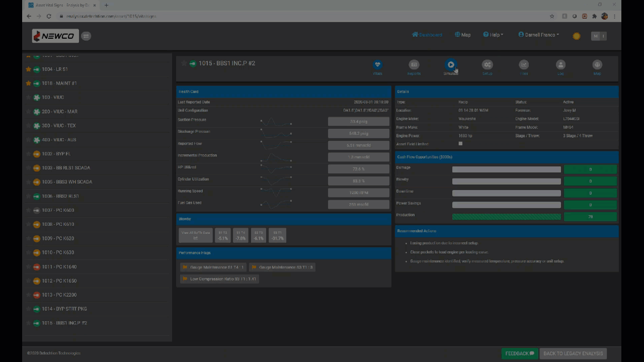Click status icon for 1007 - PC K600

tap(37, 210)
